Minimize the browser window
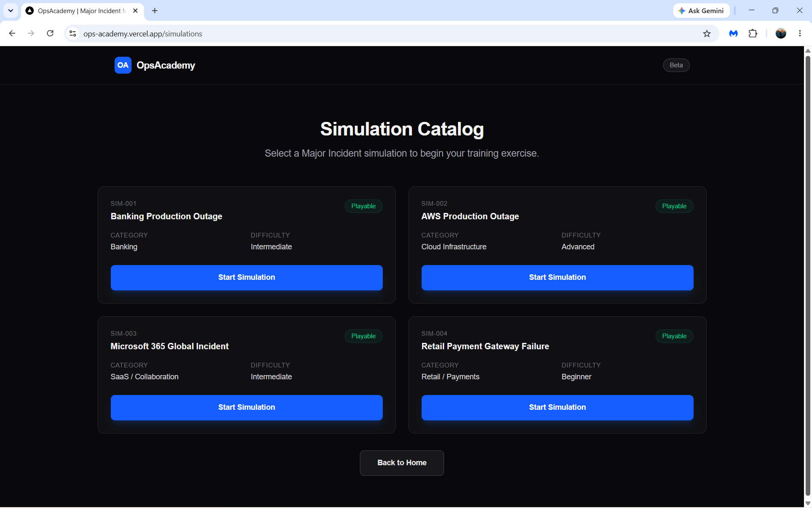Viewport: 812px width, 508px height. (x=752, y=11)
